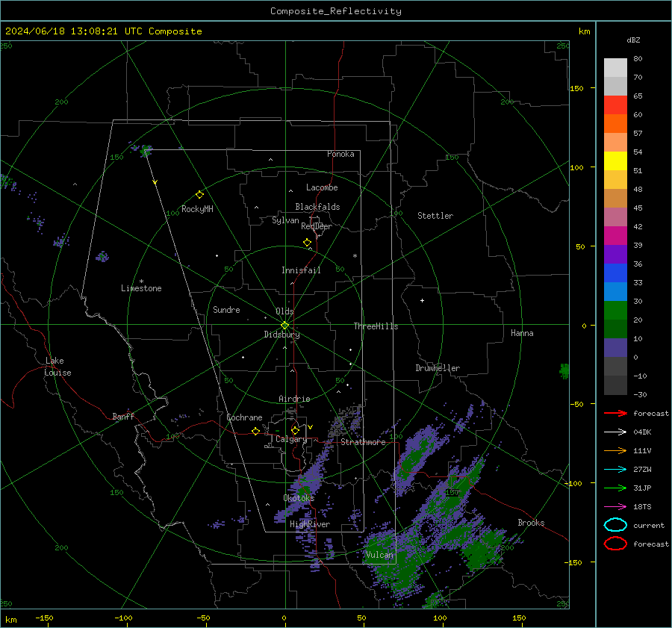Click the dBZ legend heading
The width and height of the screenshot is (672, 628).
pos(633,40)
